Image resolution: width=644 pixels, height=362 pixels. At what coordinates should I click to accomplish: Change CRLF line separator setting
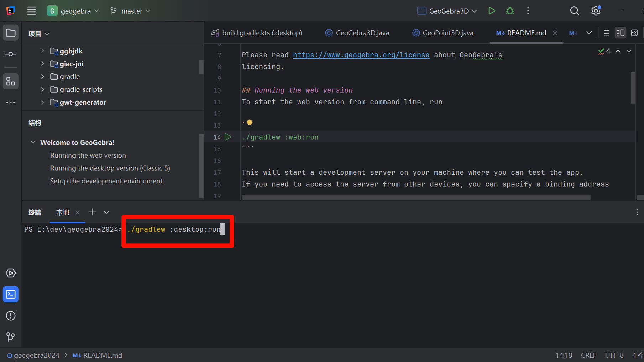588,355
